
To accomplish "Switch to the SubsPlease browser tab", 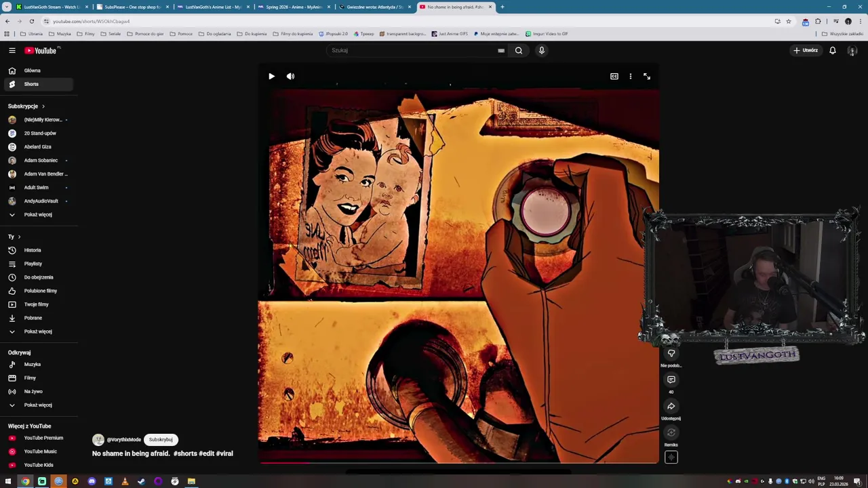I will pyautogui.click(x=132, y=7).
